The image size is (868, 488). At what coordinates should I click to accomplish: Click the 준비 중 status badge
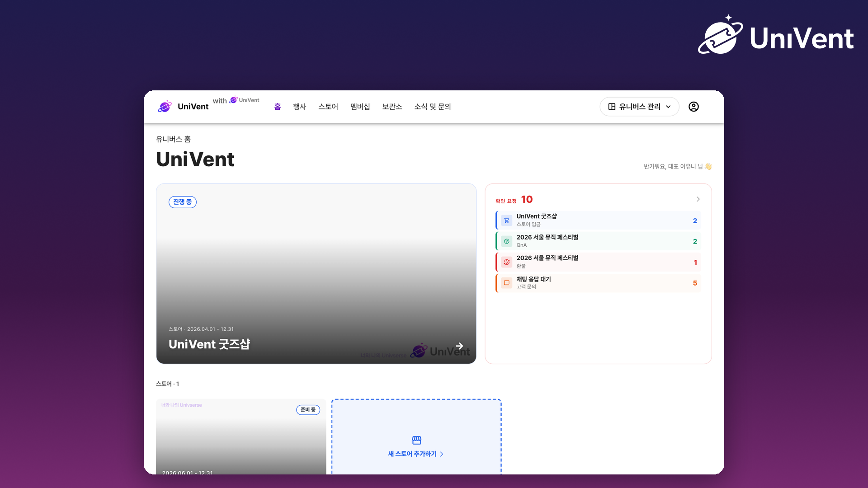coord(308,410)
